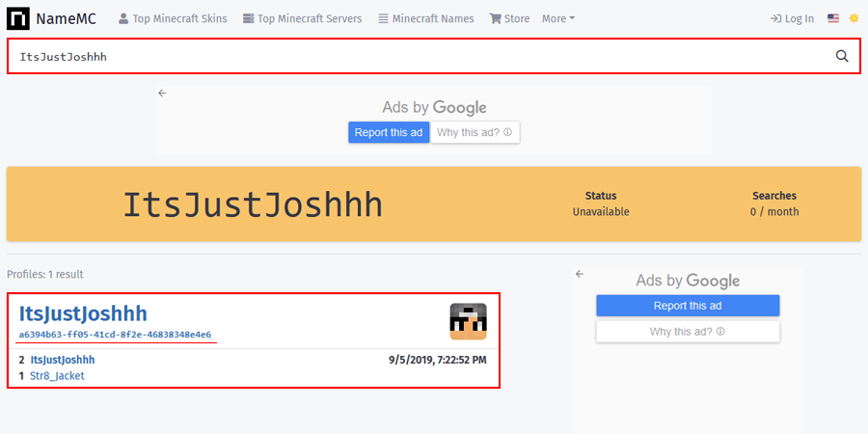Click the Searches 0 / month text
Screen dimensions: 868x434
(773, 203)
